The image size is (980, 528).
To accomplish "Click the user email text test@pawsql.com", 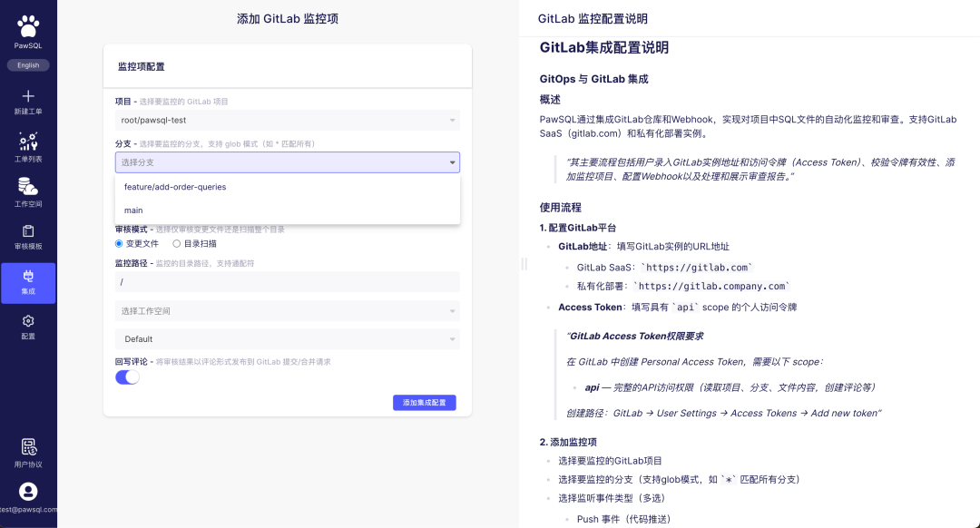I will (28, 509).
